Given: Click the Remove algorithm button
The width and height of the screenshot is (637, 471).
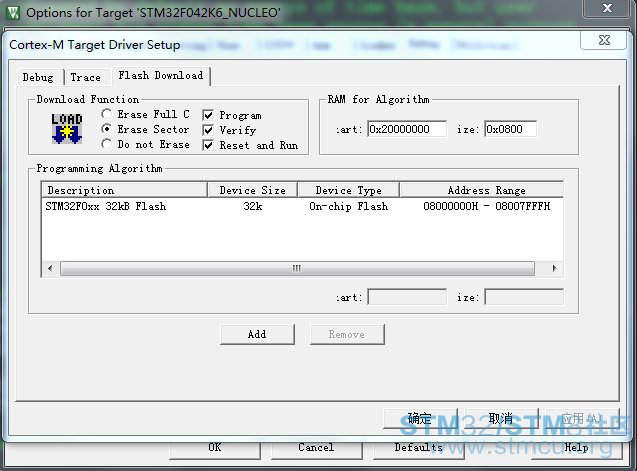Looking at the screenshot, I should 347,334.
